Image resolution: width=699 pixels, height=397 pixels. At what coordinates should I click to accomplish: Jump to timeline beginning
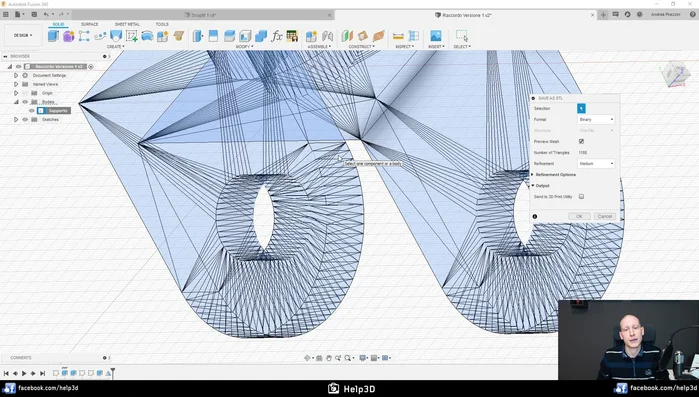pyautogui.click(x=6, y=373)
